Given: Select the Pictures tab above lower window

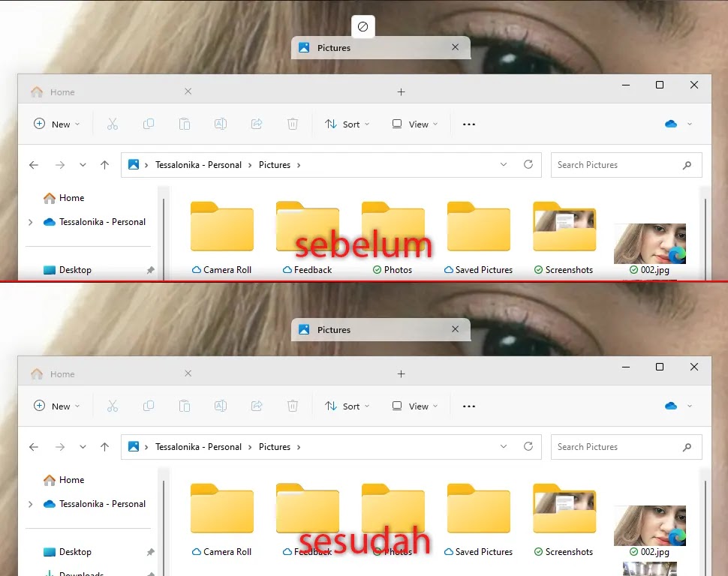Looking at the screenshot, I should pyautogui.click(x=381, y=329).
